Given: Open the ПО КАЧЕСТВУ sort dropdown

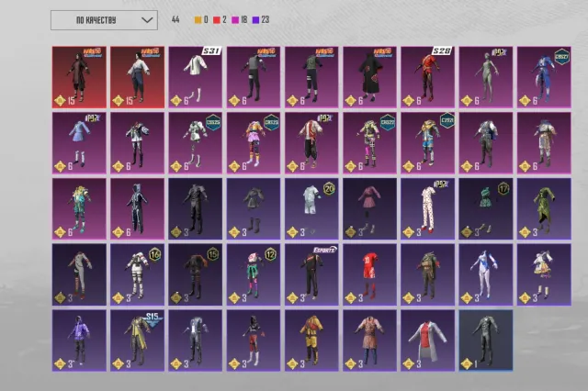Looking at the screenshot, I should tap(104, 20).
